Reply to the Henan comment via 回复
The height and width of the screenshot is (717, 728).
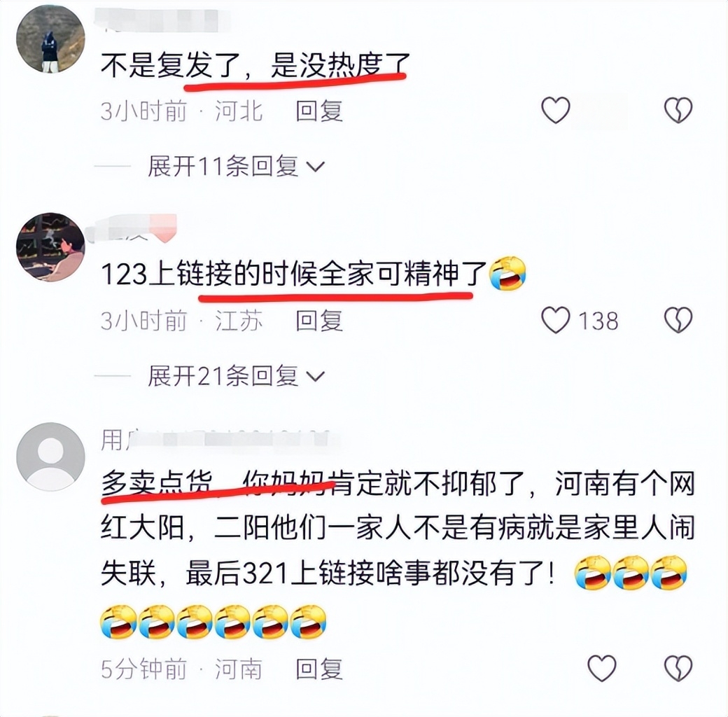pos(319,669)
